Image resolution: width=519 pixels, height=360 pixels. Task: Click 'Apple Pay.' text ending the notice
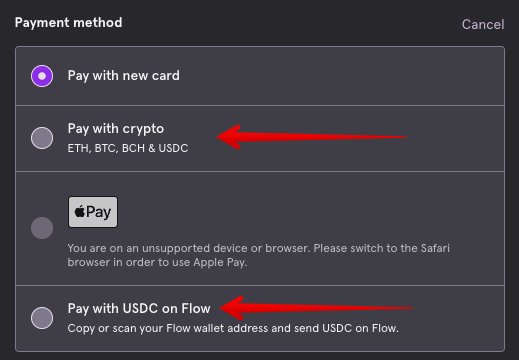(220, 262)
